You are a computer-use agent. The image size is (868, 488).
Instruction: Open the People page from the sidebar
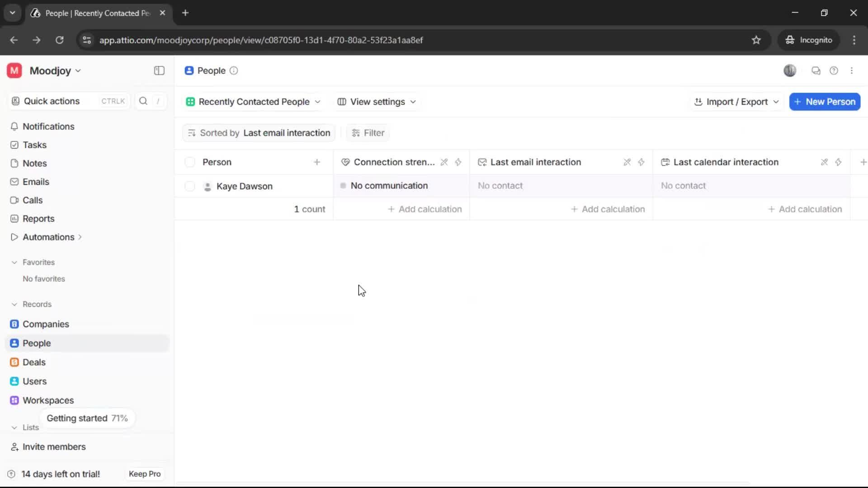pyautogui.click(x=36, y=343)
